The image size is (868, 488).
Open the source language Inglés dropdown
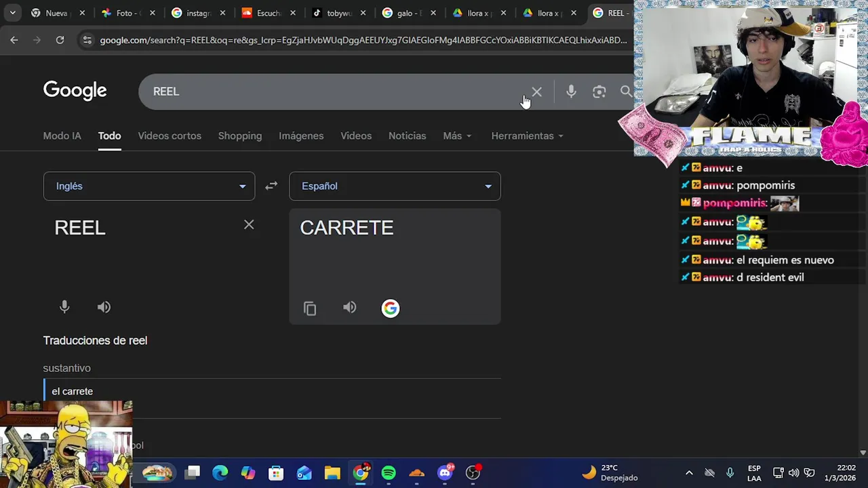coord(149,186)
